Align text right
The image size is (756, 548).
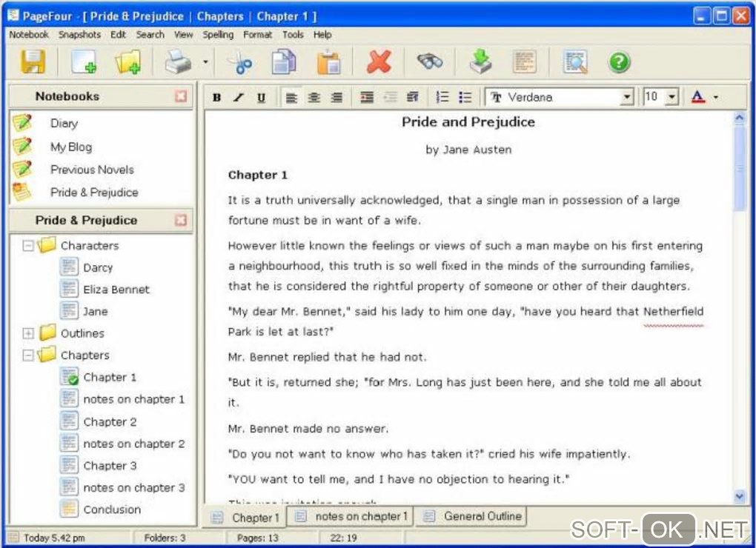pos(336,98)
